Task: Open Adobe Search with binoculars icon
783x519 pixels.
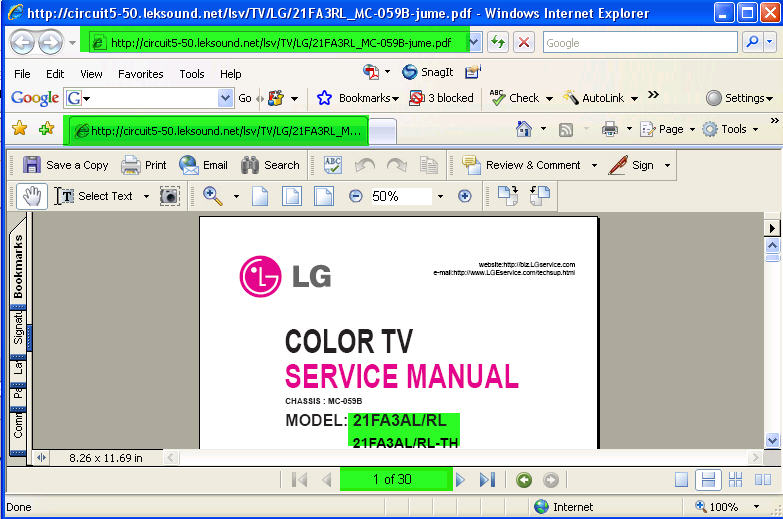Action: 270,165
